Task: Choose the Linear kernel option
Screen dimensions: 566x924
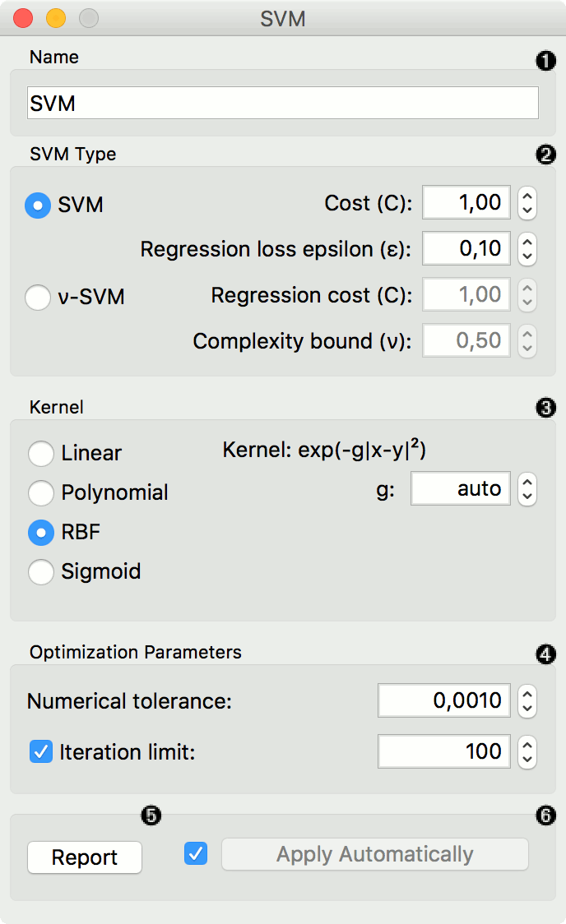Action: [x=41, y=453]
